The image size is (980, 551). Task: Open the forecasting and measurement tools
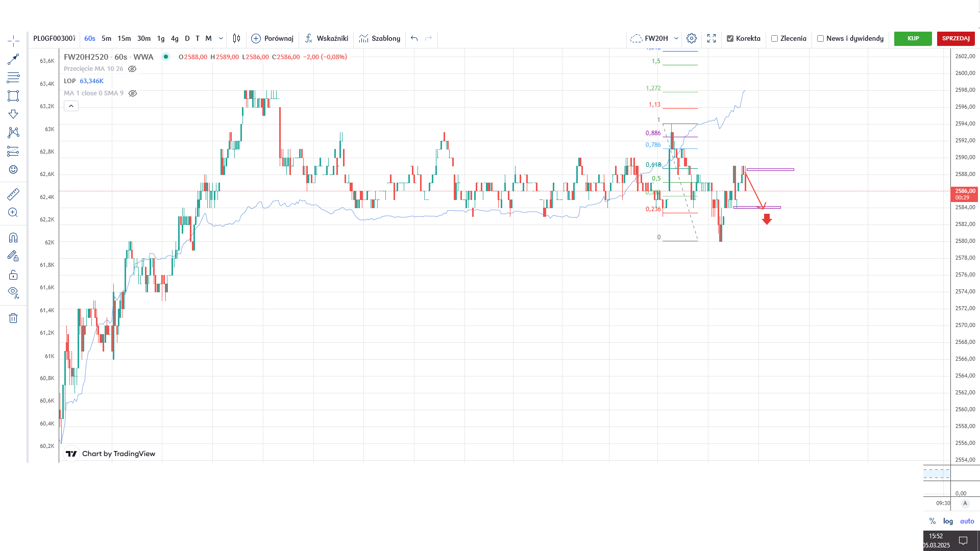13,151
